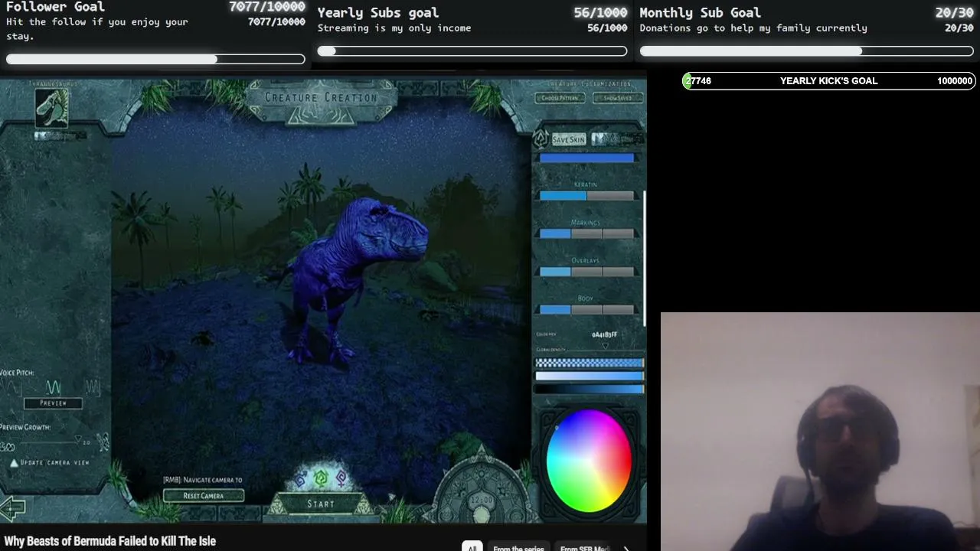Select the middle grey Markings segment
980x551 pixels.
[587, 234]
